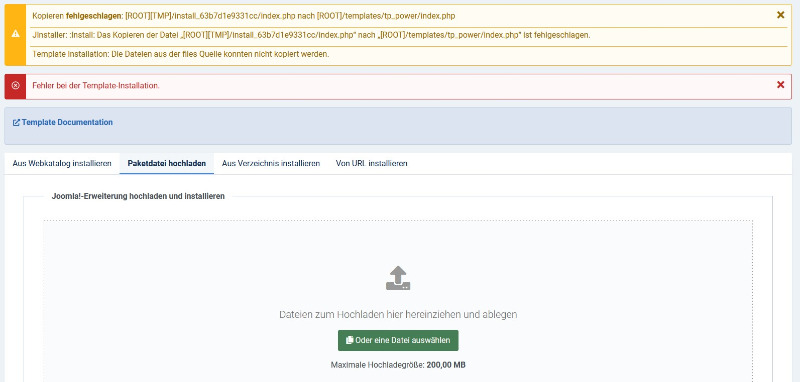
Task: Go to the Von URL installieren tab
Action: click(371, 164)
